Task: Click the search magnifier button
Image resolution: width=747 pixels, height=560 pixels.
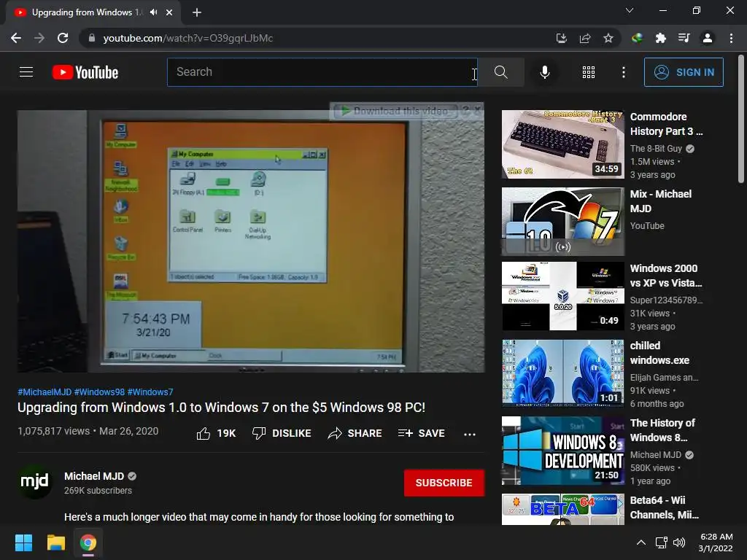Action: click(500, 72)
